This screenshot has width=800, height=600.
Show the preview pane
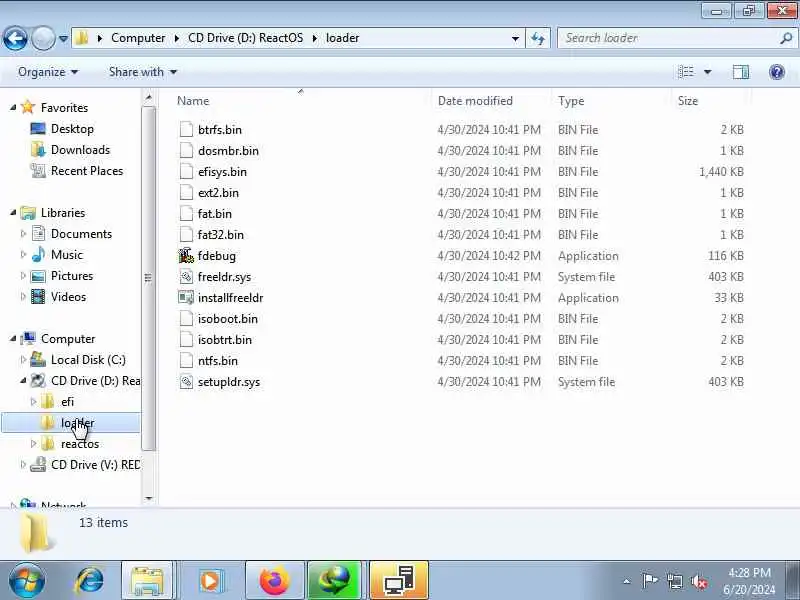point(741,72)
